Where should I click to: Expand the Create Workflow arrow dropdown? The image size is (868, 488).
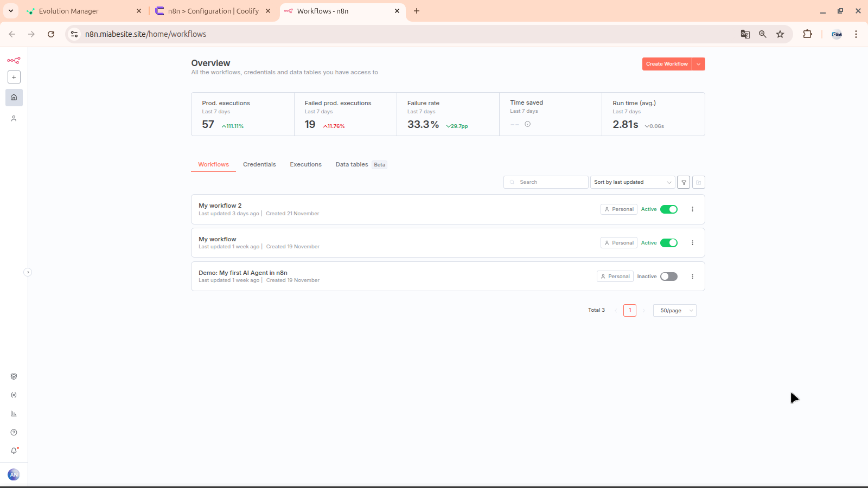point(699,64)
